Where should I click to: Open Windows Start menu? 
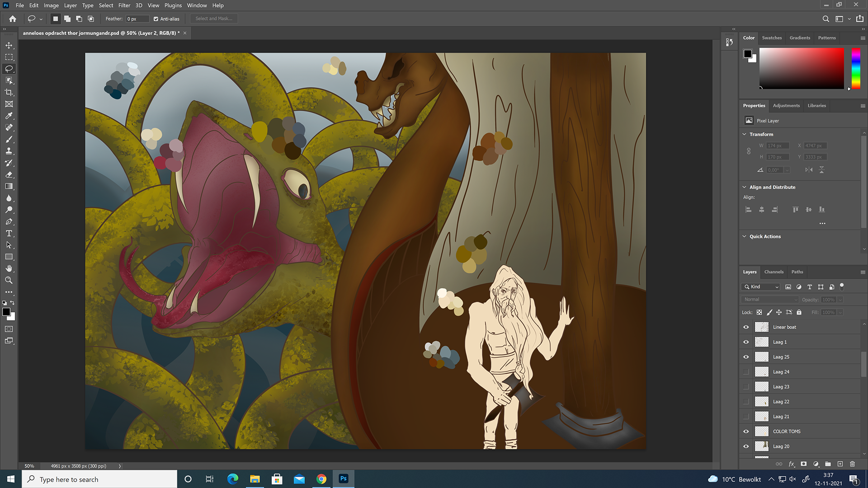pos(11,479)
